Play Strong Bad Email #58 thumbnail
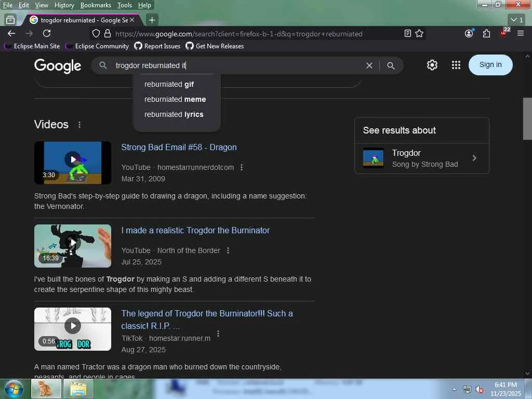Screen dimensions: 532x399 coord(73,163)
